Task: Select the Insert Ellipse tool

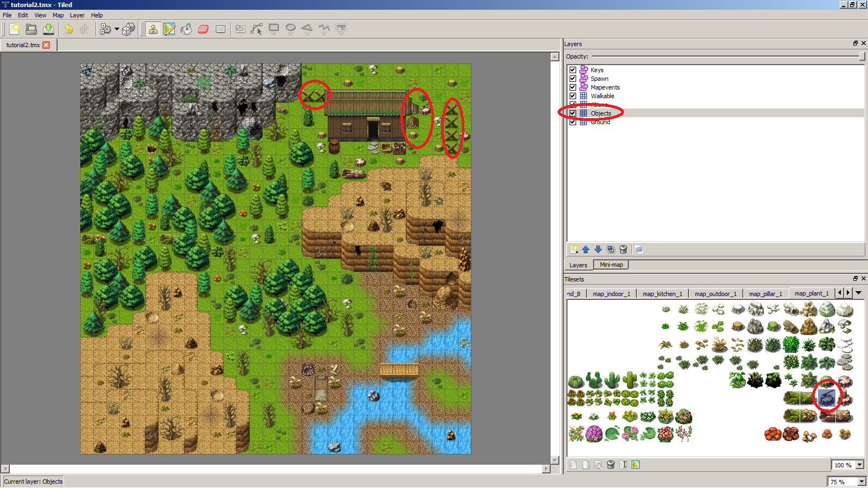Action: [x=291, y=29]
